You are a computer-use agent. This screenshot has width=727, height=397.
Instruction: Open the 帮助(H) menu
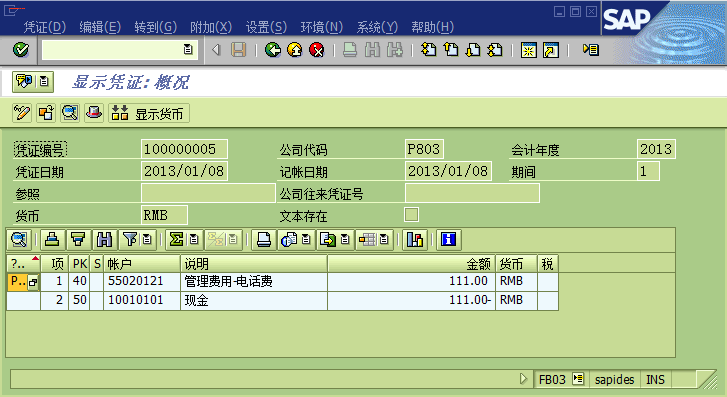433,27
